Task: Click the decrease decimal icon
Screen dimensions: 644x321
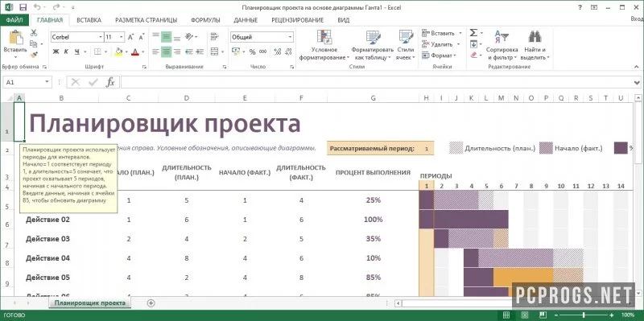Action: pyautogui.click(x=288, y=51)
